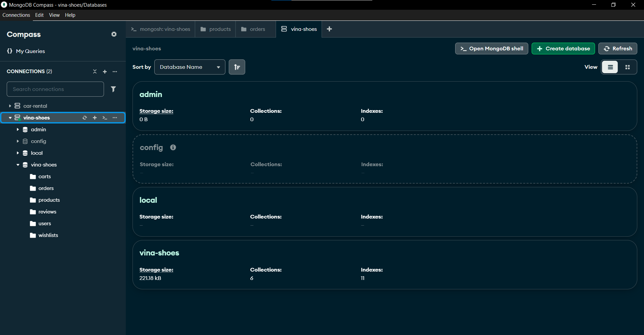Screen dimensions: 644x335
Task: Click the sort direction arrow next to Database Name
Action: click(x=237, y=67)
